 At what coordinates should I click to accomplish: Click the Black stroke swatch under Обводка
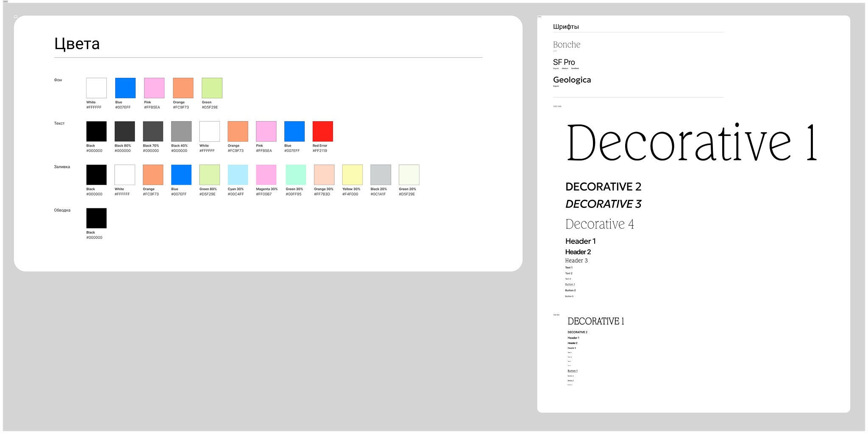[x=97, y=218]
